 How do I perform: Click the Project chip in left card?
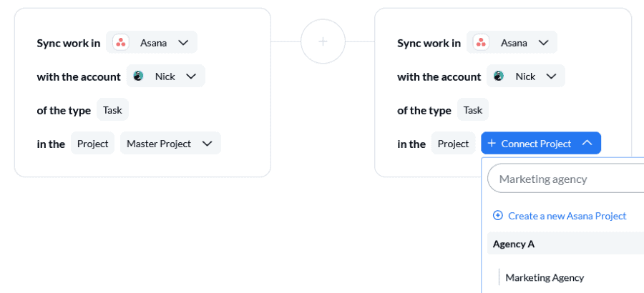click(x=92, y=144)
